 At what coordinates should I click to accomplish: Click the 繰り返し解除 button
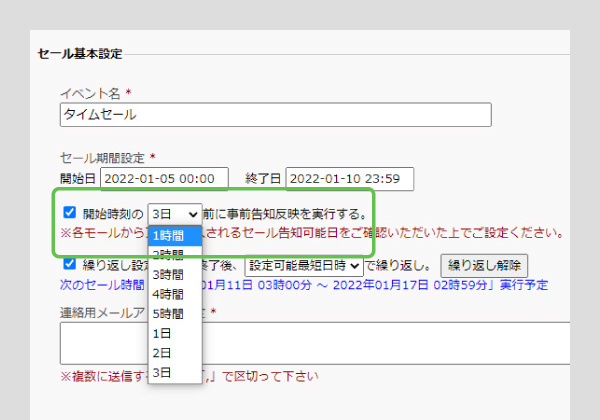pyautogui.click(x=484, y=265)
